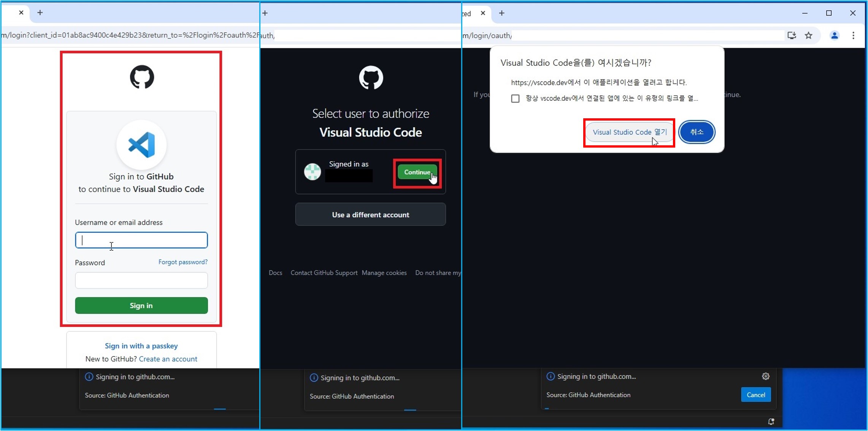Click the 취소 button in the dialog

click(x=697, y=132)
